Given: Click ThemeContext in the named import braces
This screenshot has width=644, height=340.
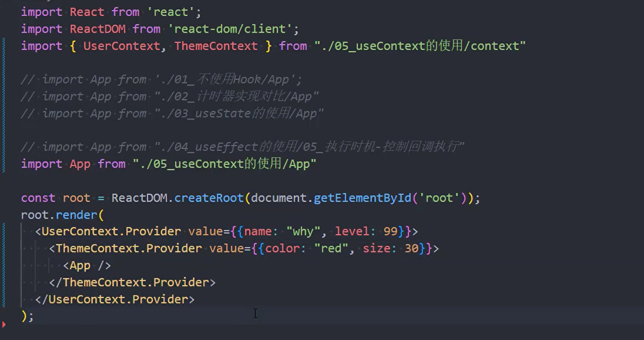Looking at the screenshot, I should 216,45.
